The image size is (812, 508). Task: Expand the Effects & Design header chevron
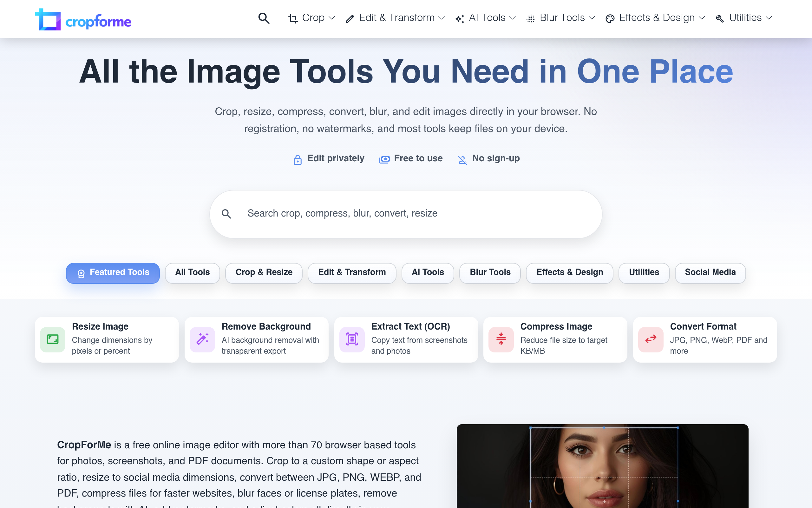point(702,18)
